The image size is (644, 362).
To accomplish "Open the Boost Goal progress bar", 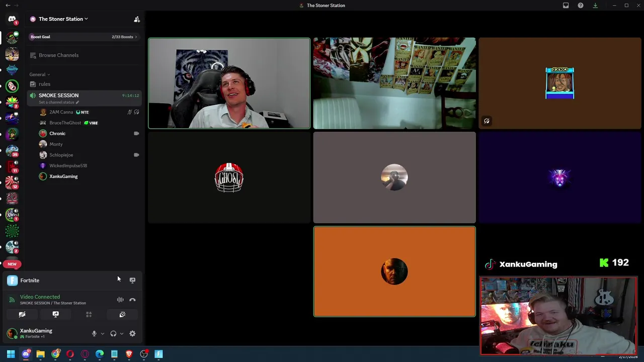I will [84, 37].
